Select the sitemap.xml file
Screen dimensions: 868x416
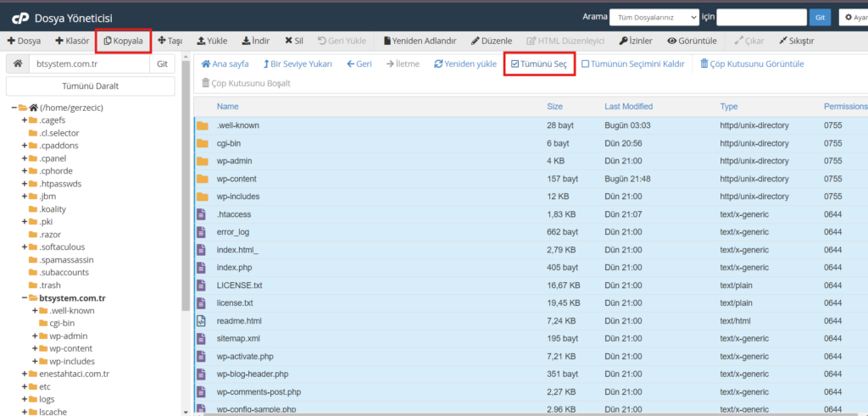[x=531, y=338]
